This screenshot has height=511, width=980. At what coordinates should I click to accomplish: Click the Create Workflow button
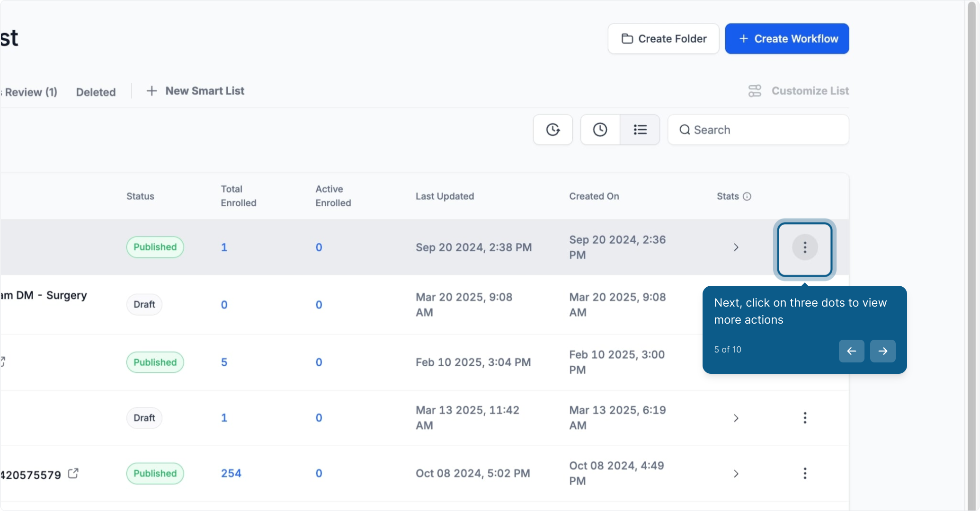[787, 39]
